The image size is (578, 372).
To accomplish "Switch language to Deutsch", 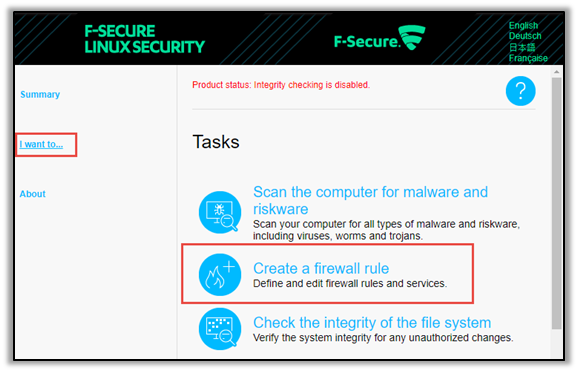I will 525,36.
